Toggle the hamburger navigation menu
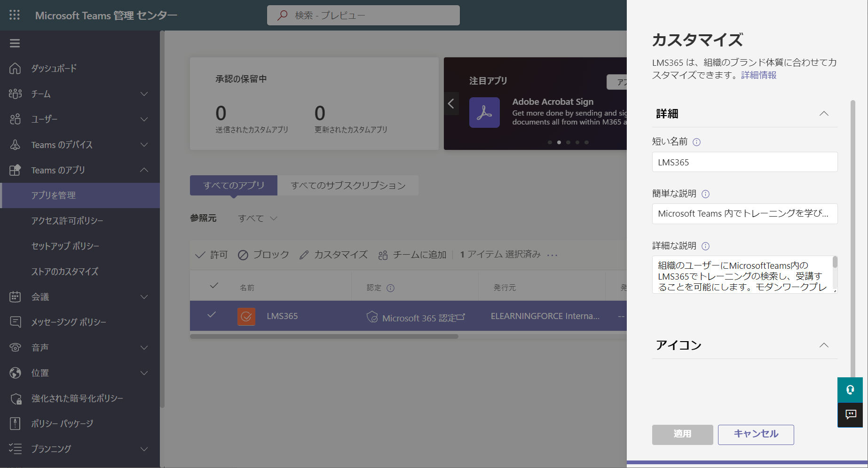Viewport: 868px width, 468px height. coord(15,43)
